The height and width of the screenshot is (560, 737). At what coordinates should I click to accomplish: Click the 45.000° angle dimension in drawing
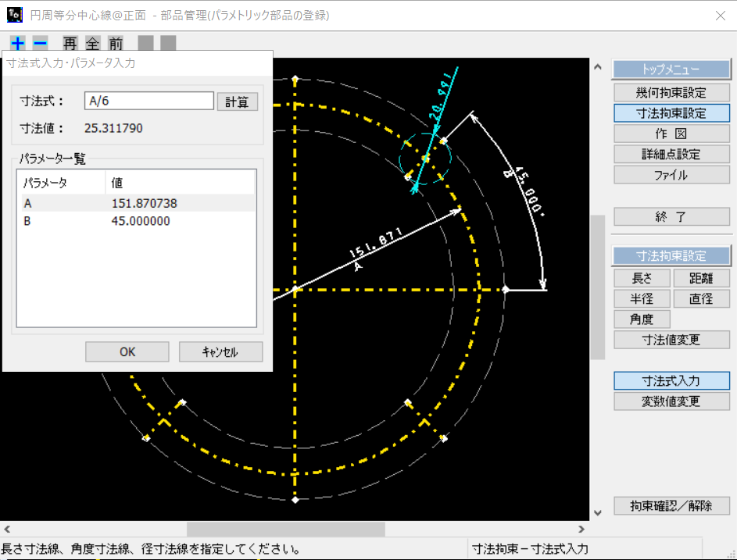(529, 191)
